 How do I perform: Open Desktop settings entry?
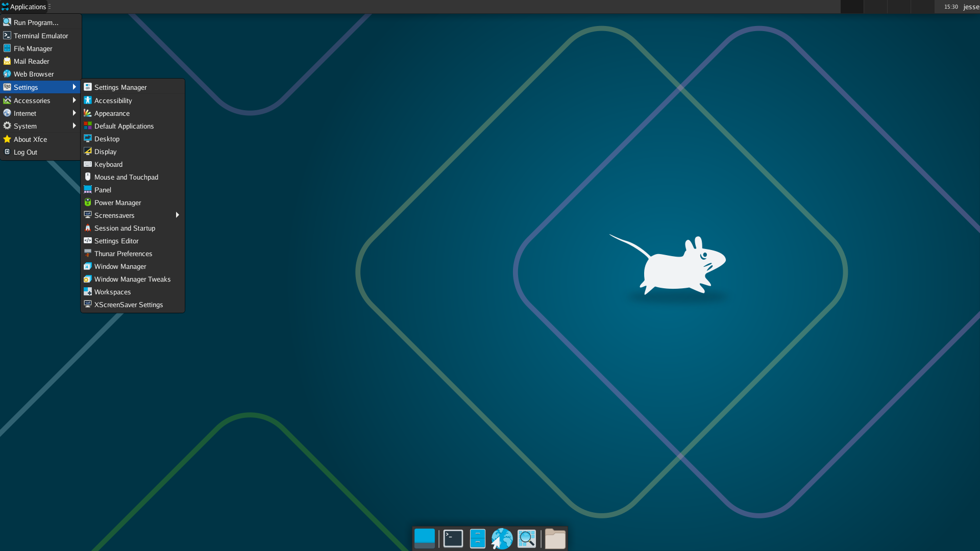coord(133,139)
